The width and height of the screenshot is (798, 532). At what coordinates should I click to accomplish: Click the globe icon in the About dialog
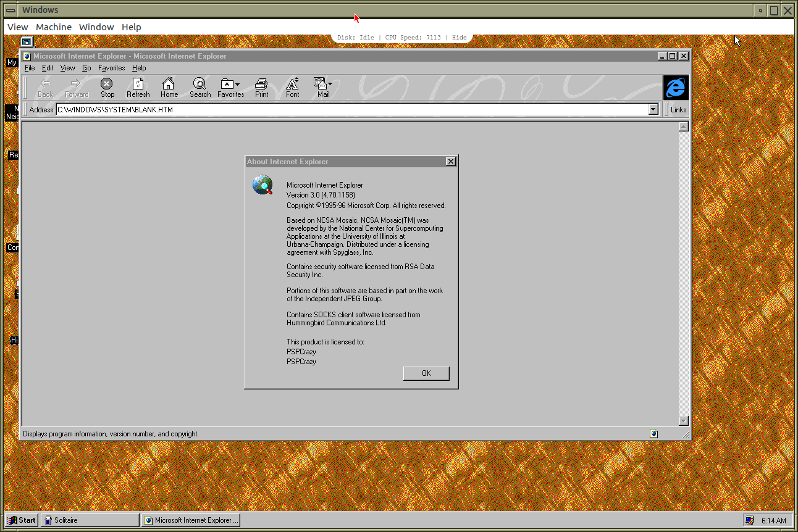coord(262,185)
